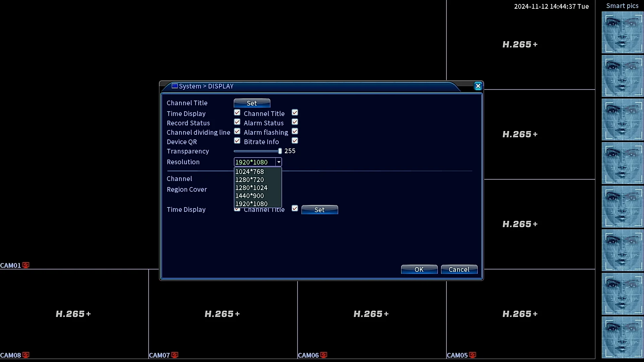Click the CAM05 video loss icon
The height and width of the screenshot is (362, 644).
473,355
